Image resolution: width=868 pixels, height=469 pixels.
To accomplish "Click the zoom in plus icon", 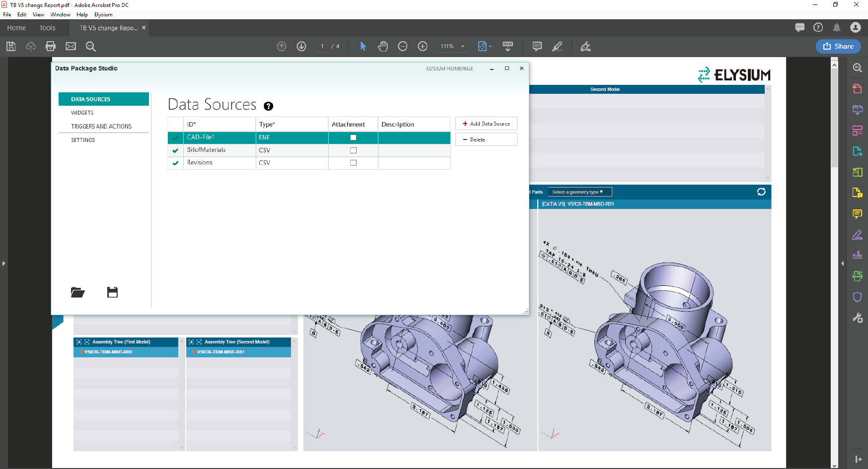I will coord(423,46).
